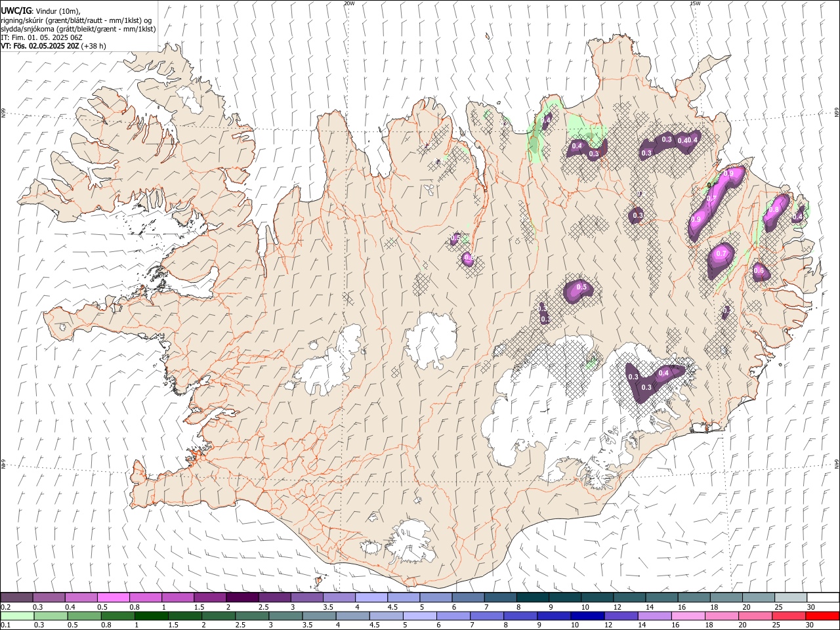Click the valid time 'VT: Fös. 02.05.2025 20Z'
The width and height of the screenshot is (840, 630).
[x=39, y=46]
